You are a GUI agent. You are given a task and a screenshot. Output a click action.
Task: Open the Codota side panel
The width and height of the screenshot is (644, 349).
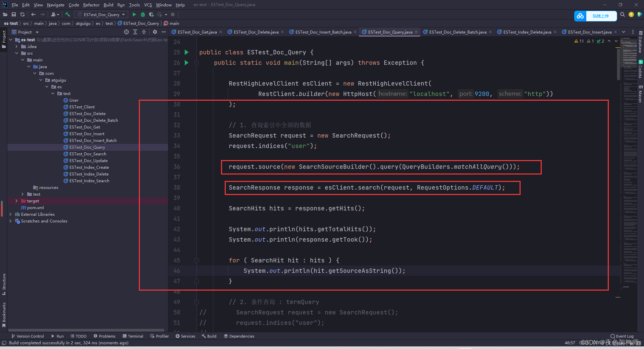point(640,69)
